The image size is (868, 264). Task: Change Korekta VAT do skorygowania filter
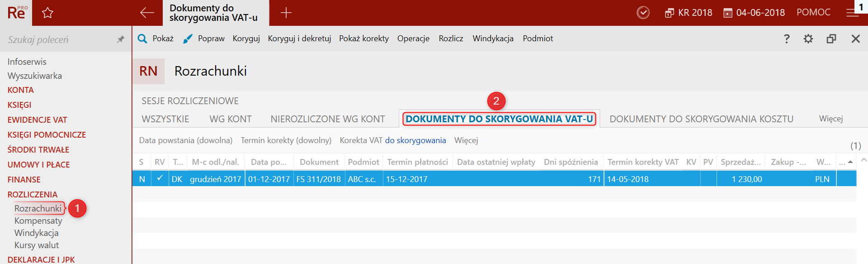click(x=415, y=140)
